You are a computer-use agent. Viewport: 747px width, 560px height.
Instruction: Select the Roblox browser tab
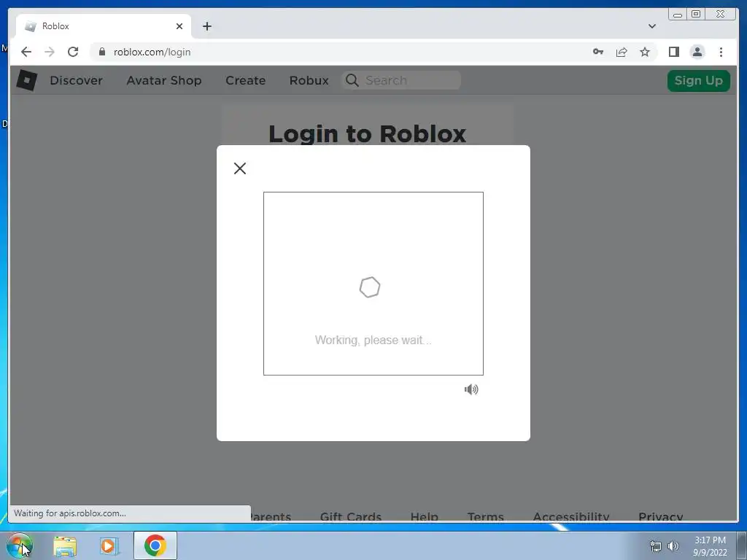point(104,26)
